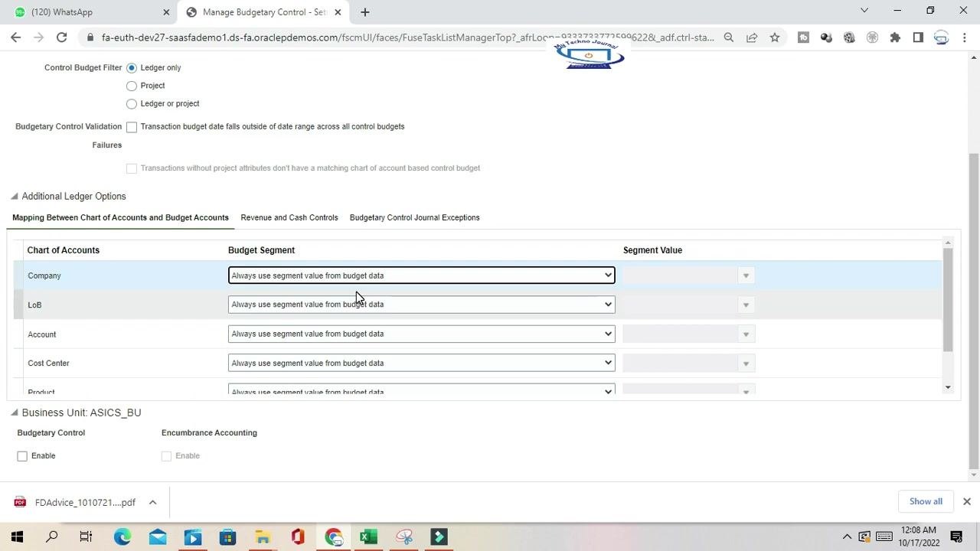
Task: Open the notification center icon
Action: click(x=956, y=536)
